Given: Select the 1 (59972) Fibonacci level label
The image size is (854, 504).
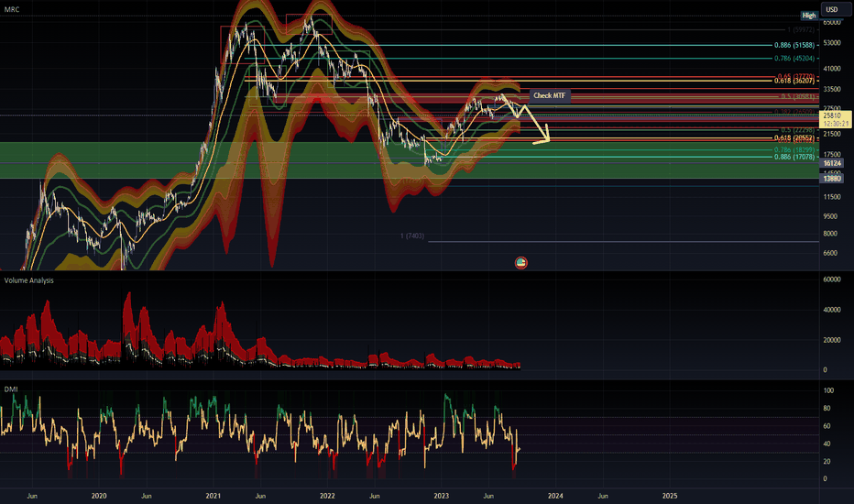Looking at the screenshot, I should point(801,30).
